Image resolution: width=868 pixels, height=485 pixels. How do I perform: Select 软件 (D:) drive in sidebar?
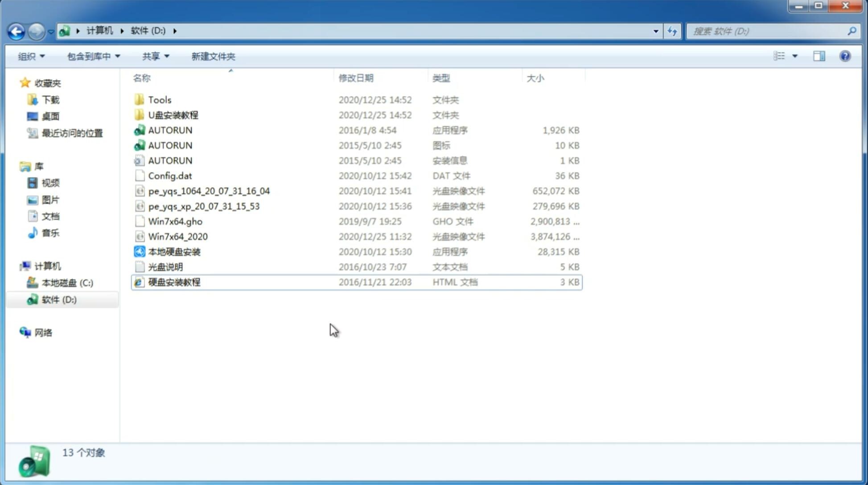(59, 299)
